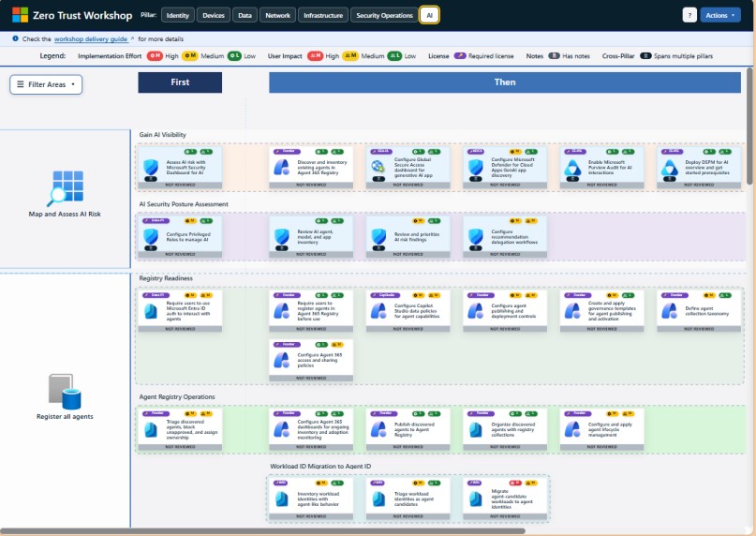Open the Actions dropdown menu
756x536 pixels.
pyautogui.click(x=720, y=15)
